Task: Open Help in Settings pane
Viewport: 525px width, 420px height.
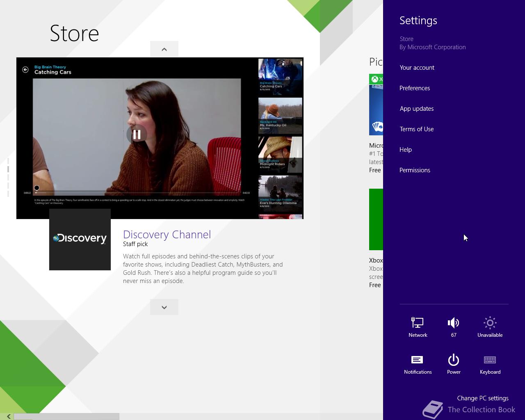Action: pos(406,150)
